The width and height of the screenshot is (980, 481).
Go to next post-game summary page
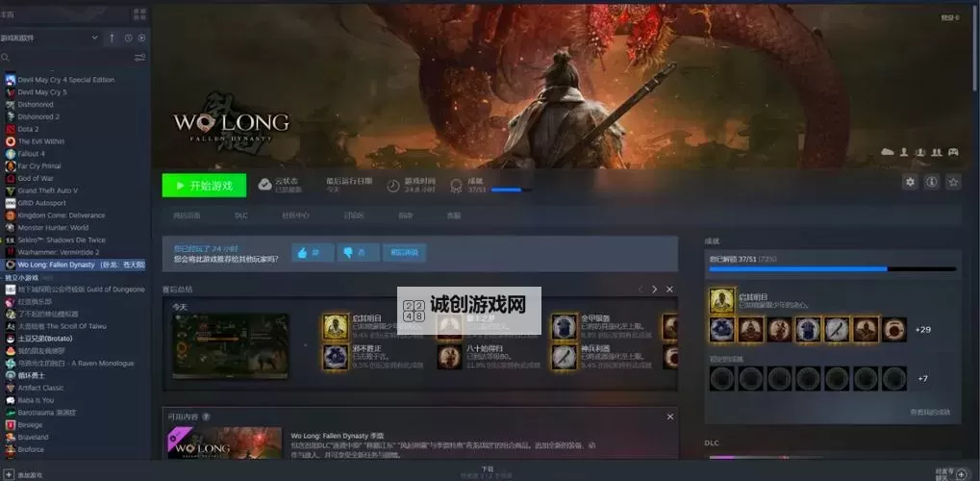tap(654, 290)
